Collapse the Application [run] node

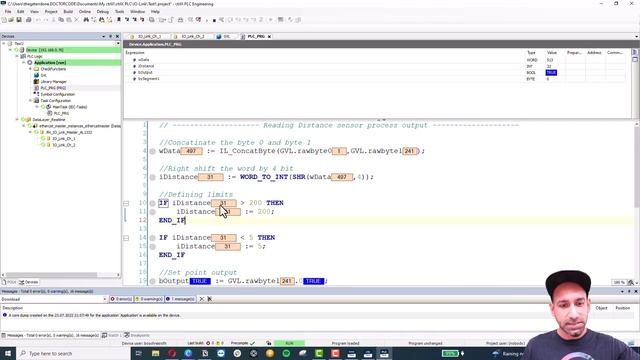(x=24, y=62)
